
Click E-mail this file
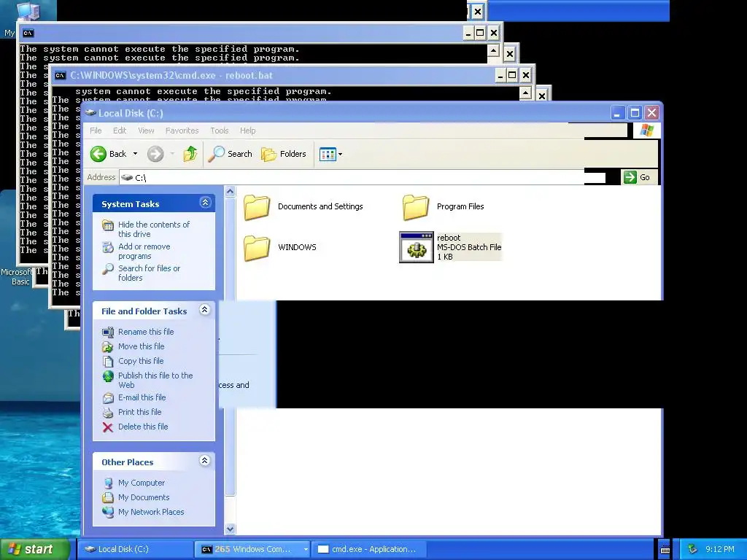[x=142, y=397]
